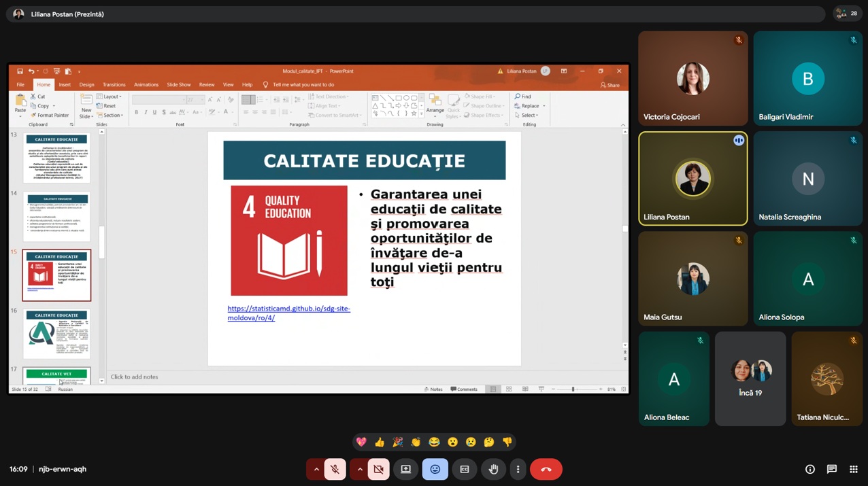This screenshot has height=486, width=868.
Task: Toggle closed captions on
Action: [465, 469]
